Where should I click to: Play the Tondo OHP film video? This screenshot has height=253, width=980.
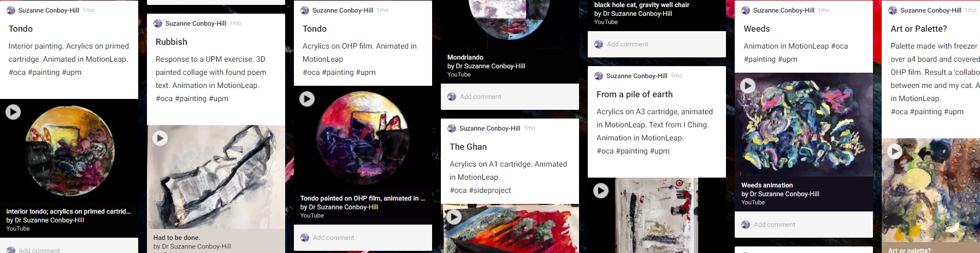click(307, 99)
